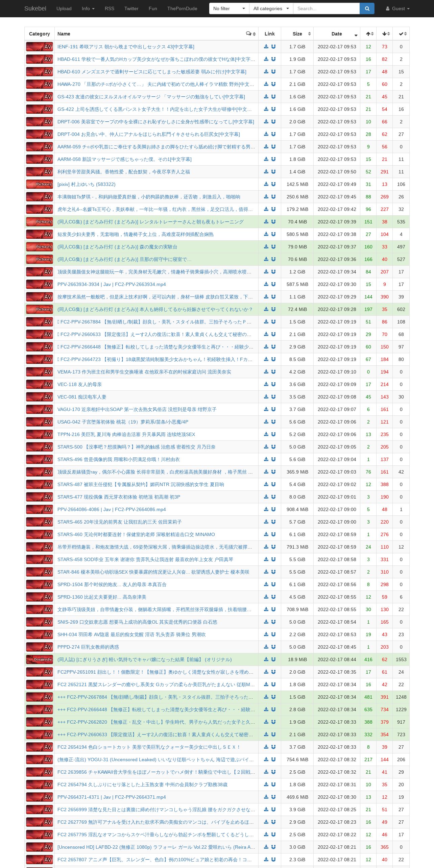Screen dimensions: 434x868
Task: Download torrent file for HBAD-611 row
Action: 266,59
